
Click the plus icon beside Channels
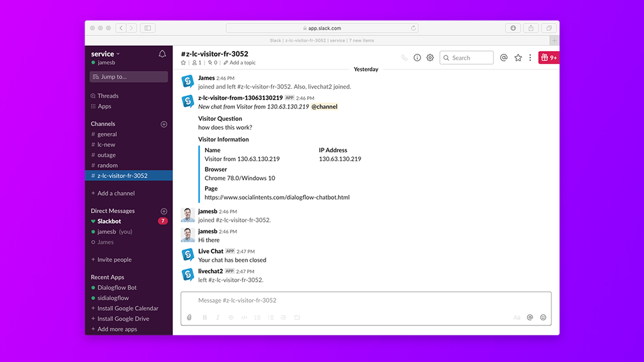click(164, 124)
